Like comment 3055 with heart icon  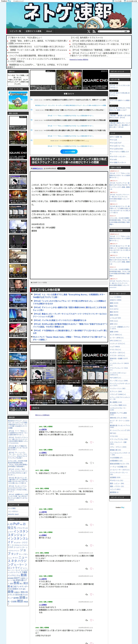[x=91, y=545]
